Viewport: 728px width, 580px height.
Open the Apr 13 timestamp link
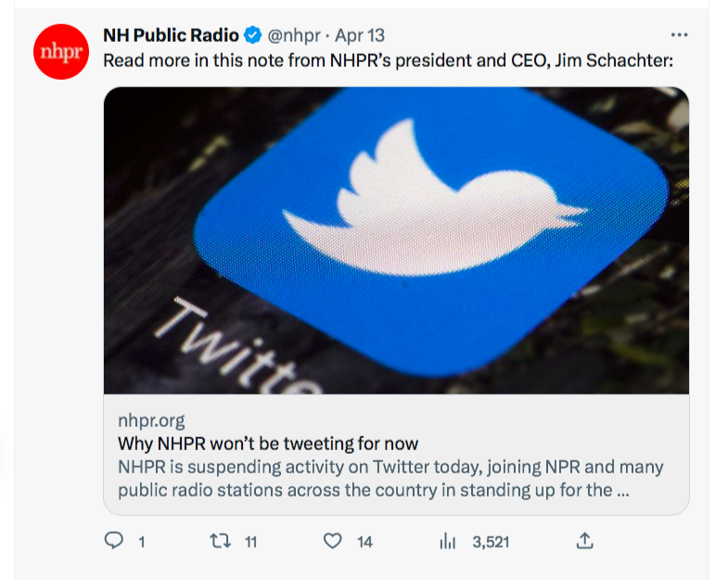(360, 36)
